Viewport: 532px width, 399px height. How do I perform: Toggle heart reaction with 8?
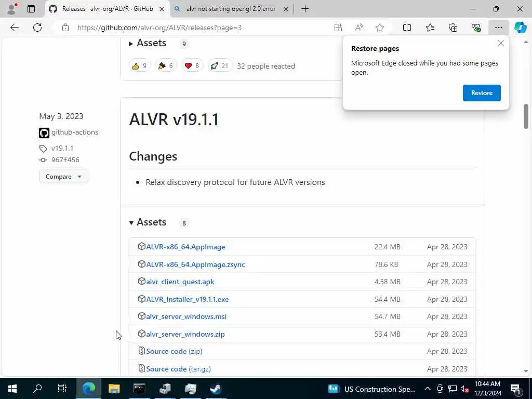[x=192, y=66]
